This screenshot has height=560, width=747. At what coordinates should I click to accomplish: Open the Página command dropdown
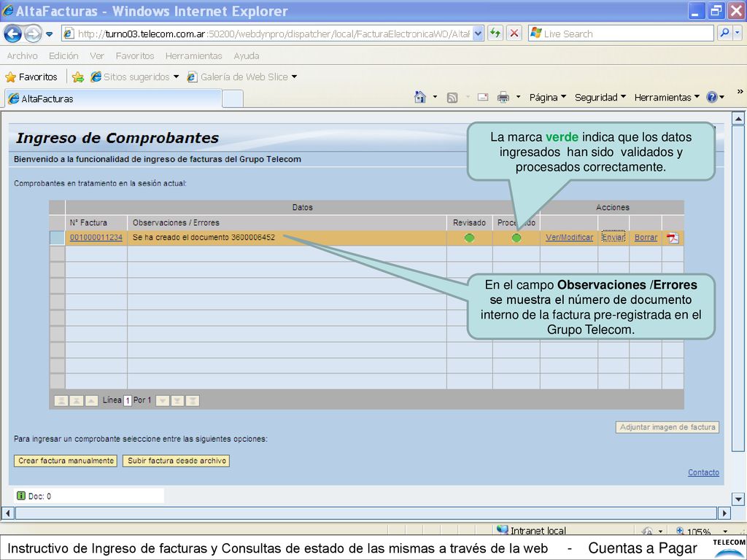[x=547, y=97]
